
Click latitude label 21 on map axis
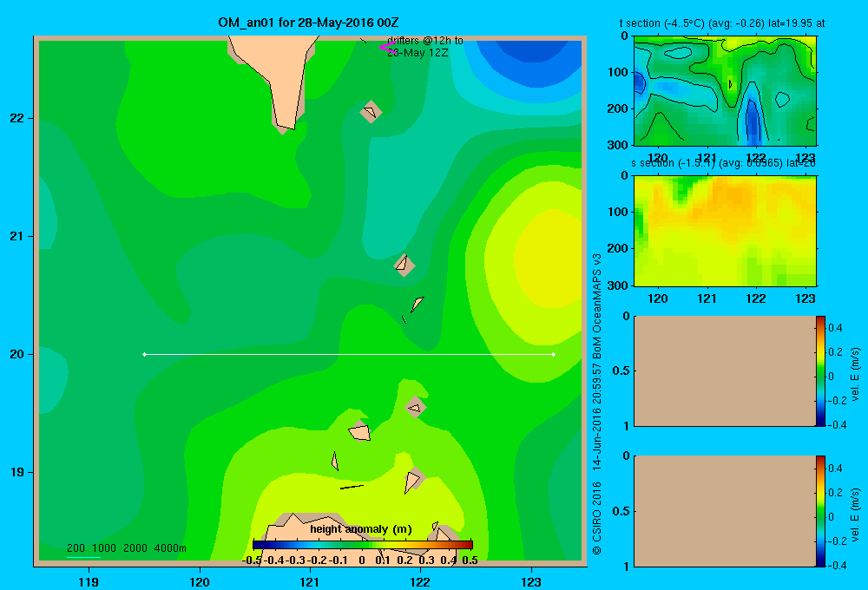[x=16, y=236]
